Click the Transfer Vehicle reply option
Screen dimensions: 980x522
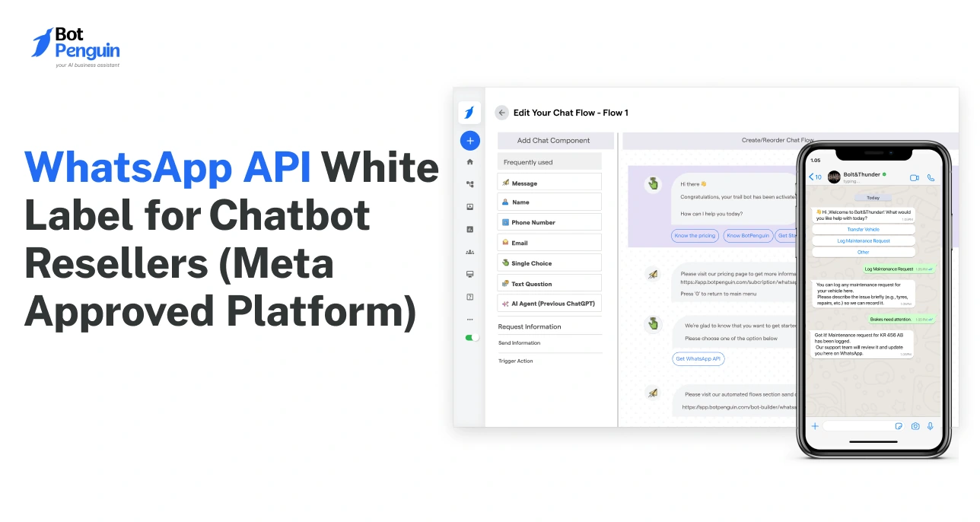click(x=864, y=229)
